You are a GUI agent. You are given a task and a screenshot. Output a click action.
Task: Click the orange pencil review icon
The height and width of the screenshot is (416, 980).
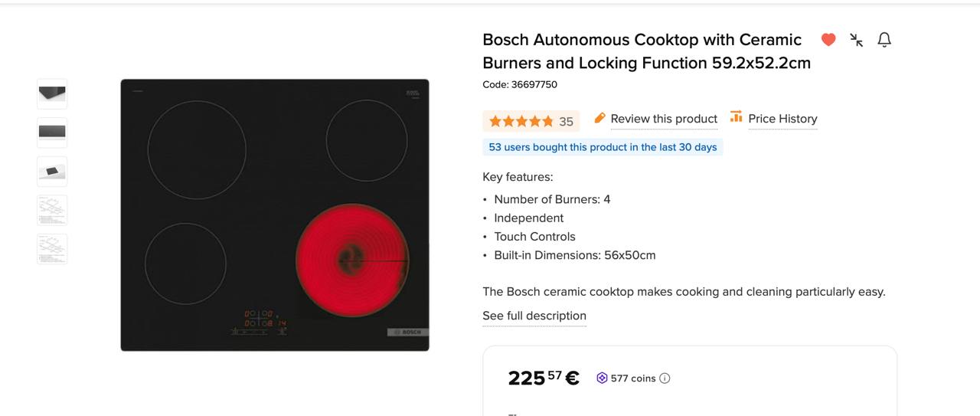[x=599, y=118]
